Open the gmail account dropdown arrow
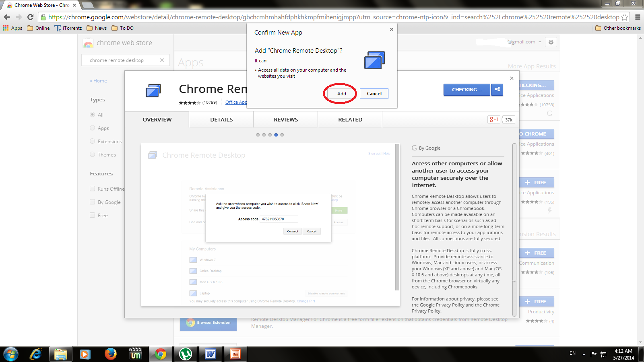Screen dimensions: 644x362 540,42
